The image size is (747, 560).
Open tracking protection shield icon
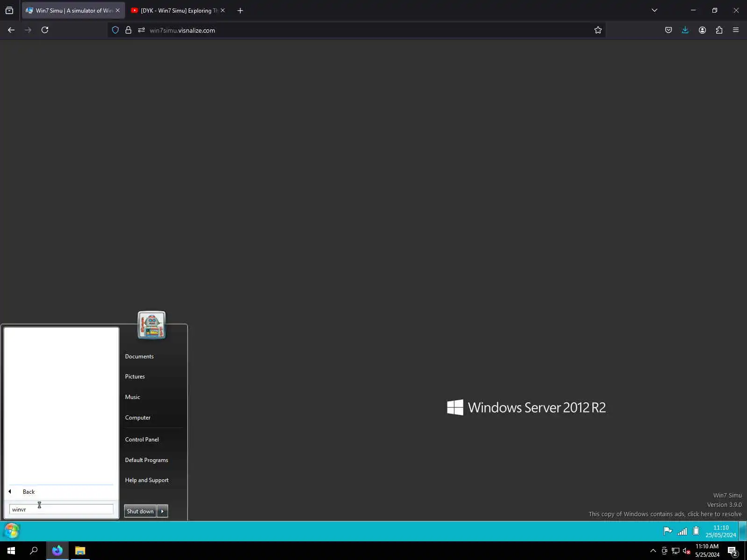coord(115,30)
